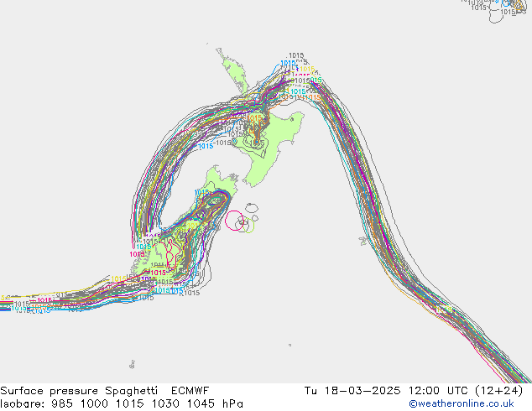532x411 pixels.
Task: Click the weatheronline.co.uk copyright link
Action: pyautogui.click(x=461, y=403)
